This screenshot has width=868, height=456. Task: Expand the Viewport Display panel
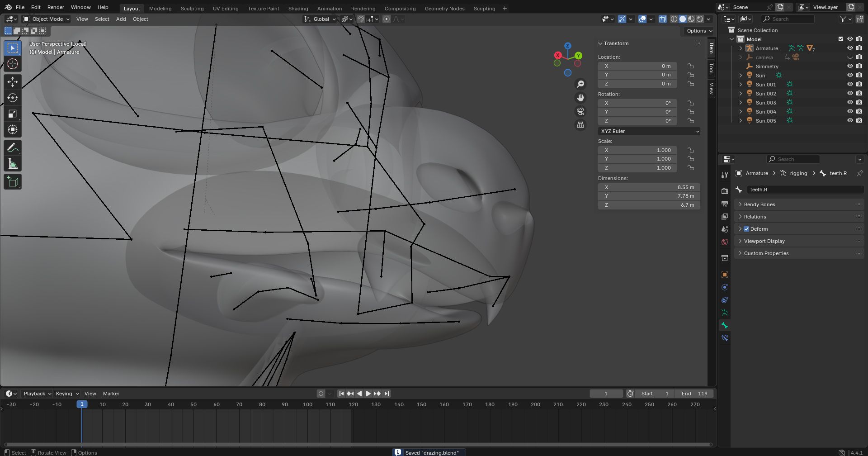[x=799, y=241]
